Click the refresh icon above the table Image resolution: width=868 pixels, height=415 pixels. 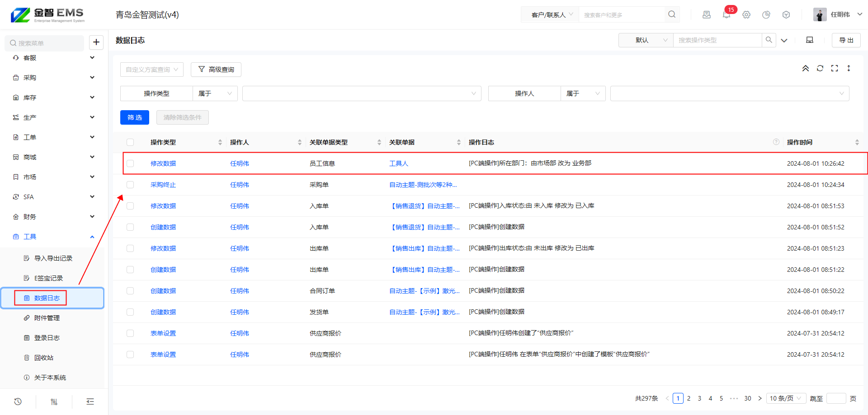820,68
